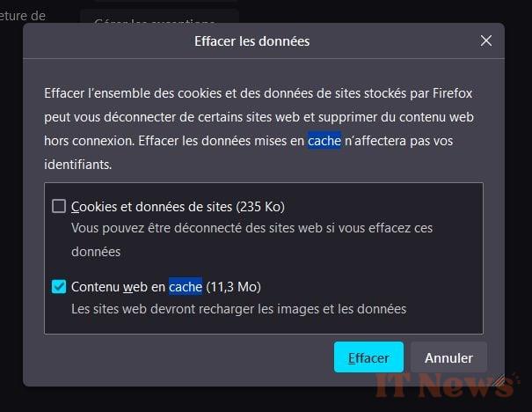Click the word identifiants in the paragraph
Screen dimensions: 532x412
(x=77, y=165)
